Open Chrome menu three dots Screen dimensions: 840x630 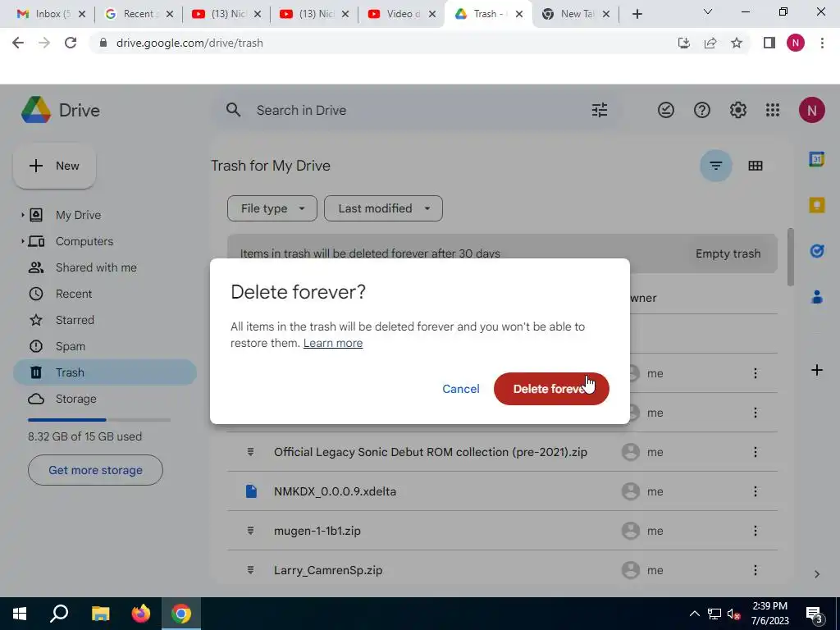[822, 43]
